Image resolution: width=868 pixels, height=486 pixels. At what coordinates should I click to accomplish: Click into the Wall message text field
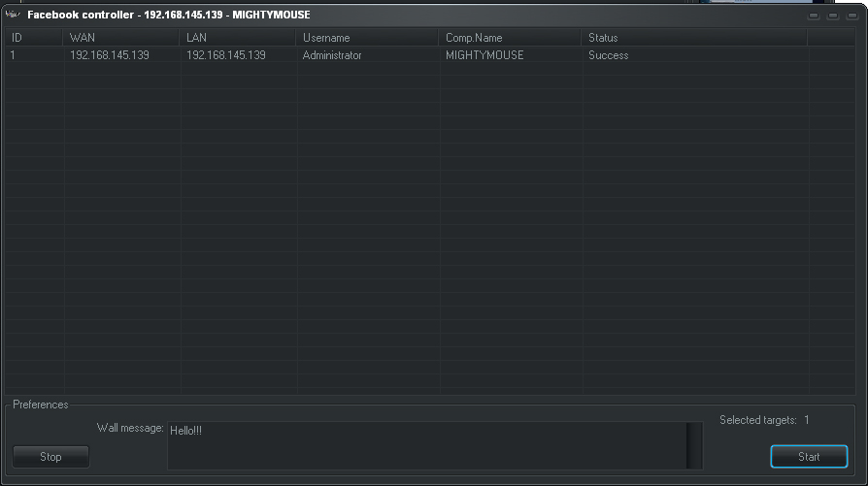[x=427, y=445]
